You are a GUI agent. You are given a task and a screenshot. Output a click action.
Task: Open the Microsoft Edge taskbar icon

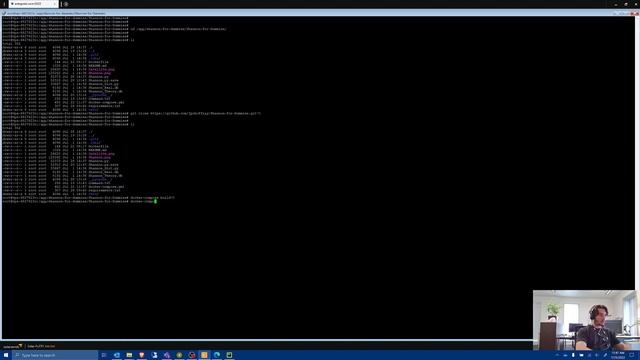[217, 355]
